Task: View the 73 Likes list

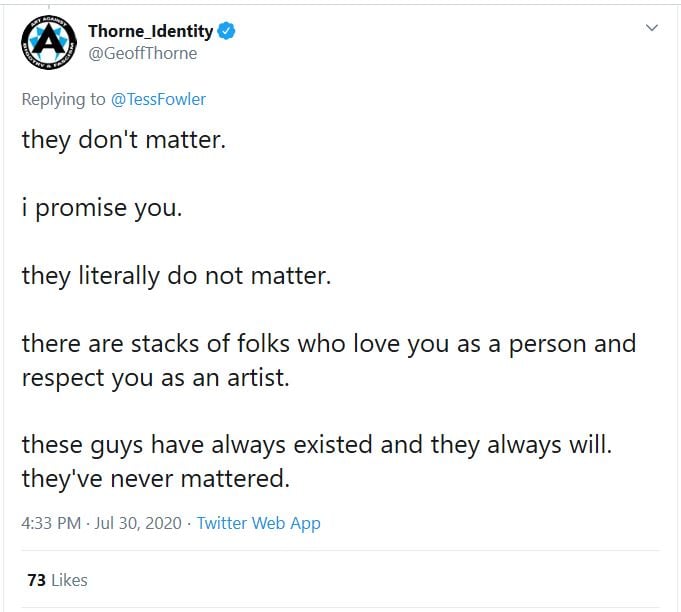Action: coord(57,580)
